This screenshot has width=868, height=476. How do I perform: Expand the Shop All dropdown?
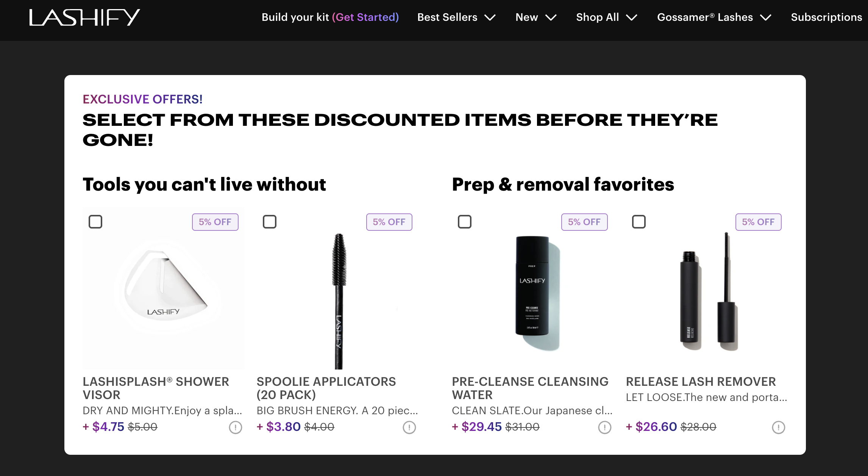(607, 17)
